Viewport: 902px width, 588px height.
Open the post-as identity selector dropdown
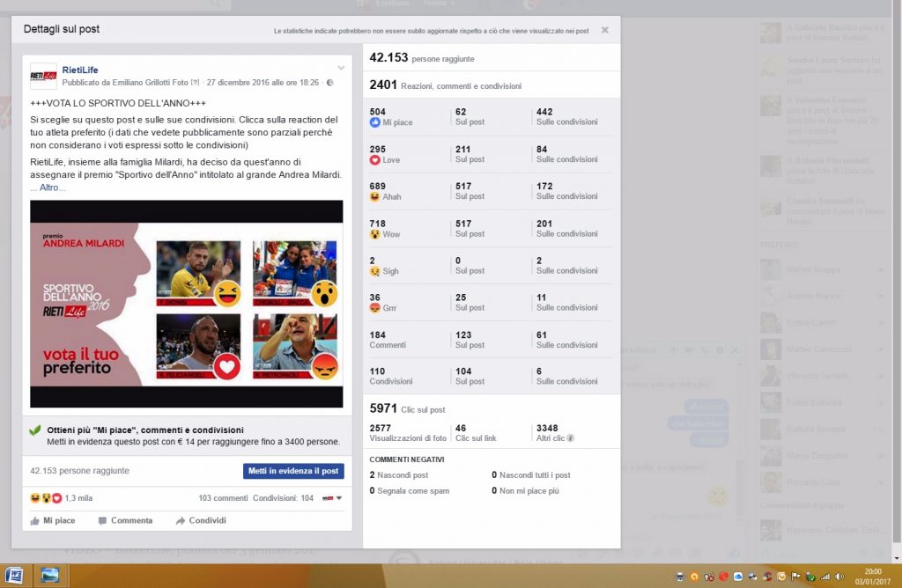(332, 498)
